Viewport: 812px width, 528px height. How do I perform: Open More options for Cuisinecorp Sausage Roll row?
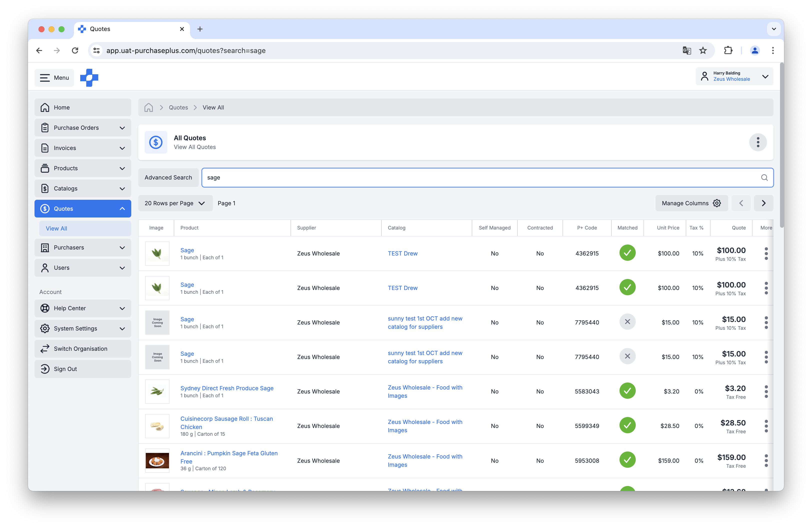point(766,426)
